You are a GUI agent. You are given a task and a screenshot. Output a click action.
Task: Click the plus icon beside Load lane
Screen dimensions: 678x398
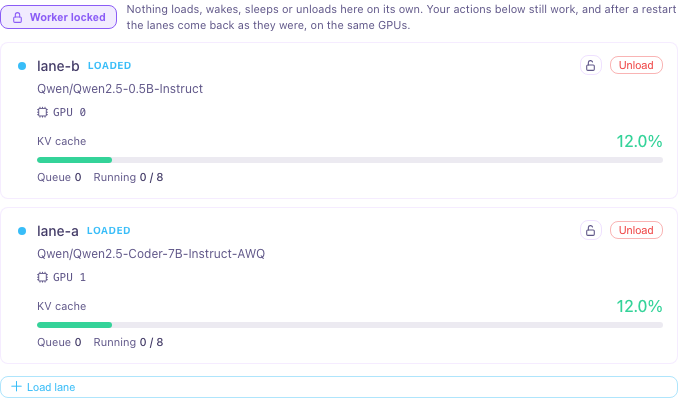pos(16,386)
